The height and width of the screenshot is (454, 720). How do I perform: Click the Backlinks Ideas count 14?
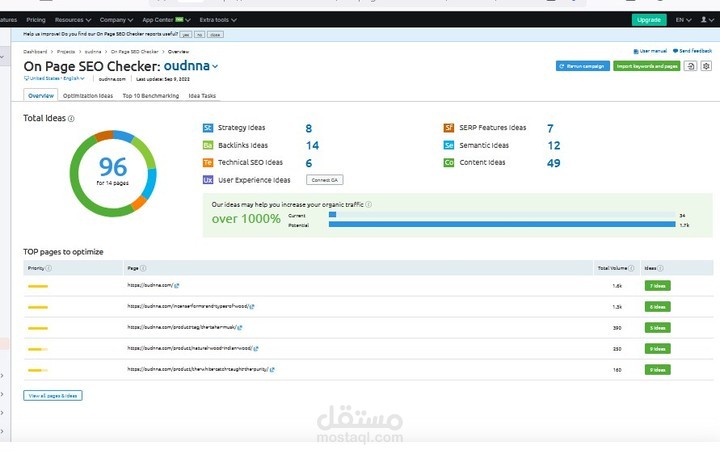(312, 146)
